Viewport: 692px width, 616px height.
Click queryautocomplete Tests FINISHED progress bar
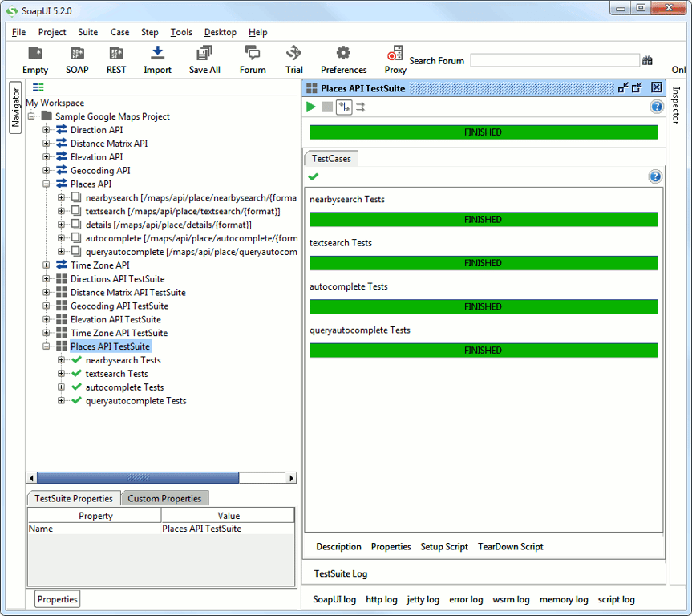click(484, 351)
